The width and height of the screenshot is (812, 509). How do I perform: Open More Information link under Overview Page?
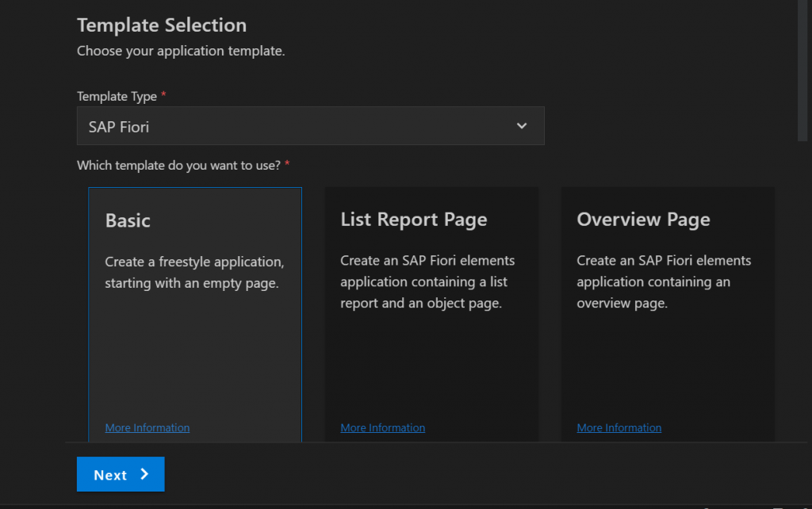[619, 427]
